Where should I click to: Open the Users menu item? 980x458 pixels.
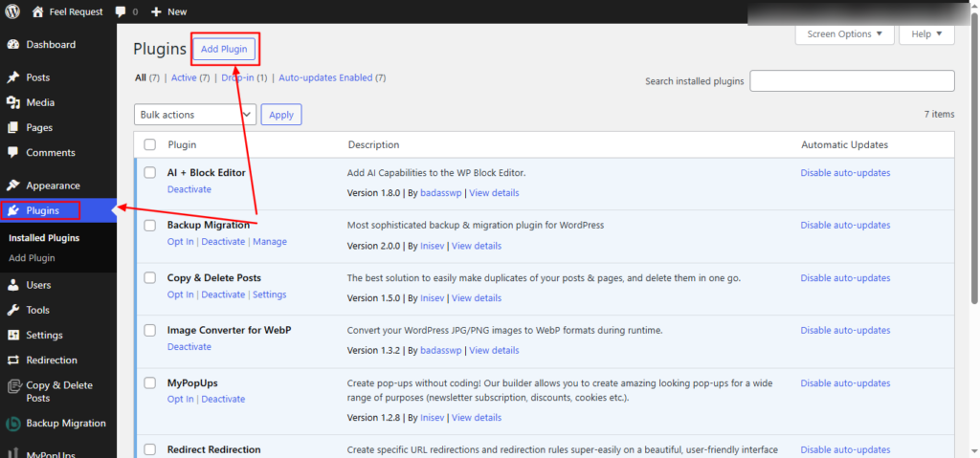click(x=38, y=285)
